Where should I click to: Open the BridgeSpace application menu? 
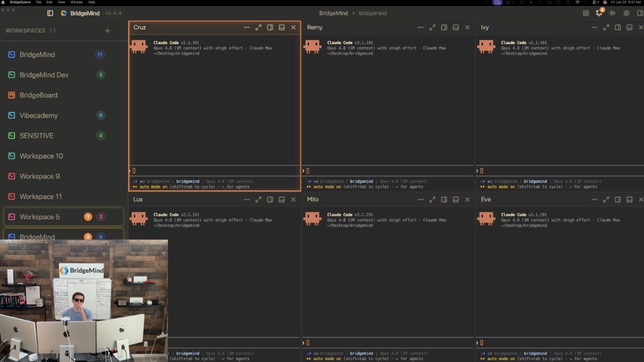coord(20,3)
